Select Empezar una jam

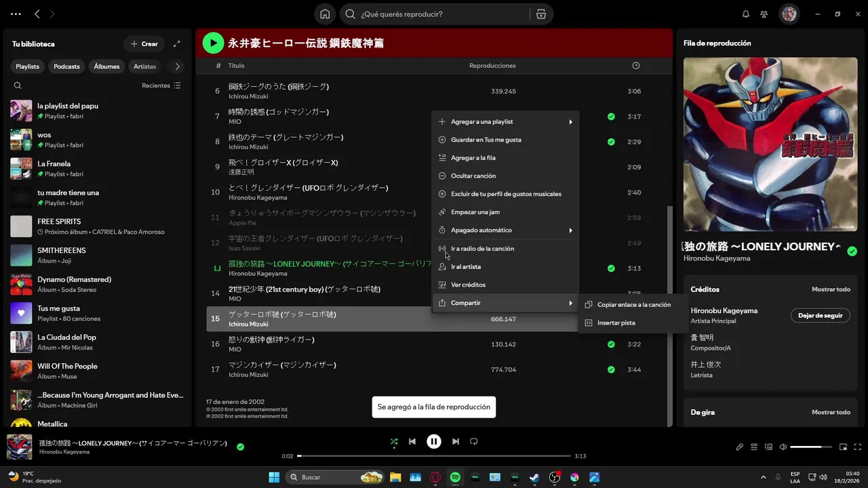coord(506,212)
